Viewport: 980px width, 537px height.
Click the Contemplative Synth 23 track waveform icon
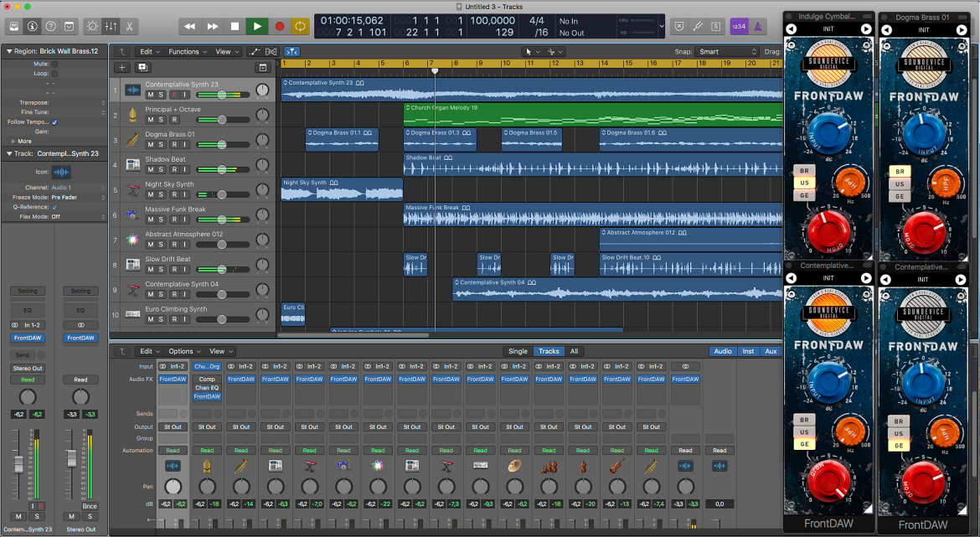point(132,90)
